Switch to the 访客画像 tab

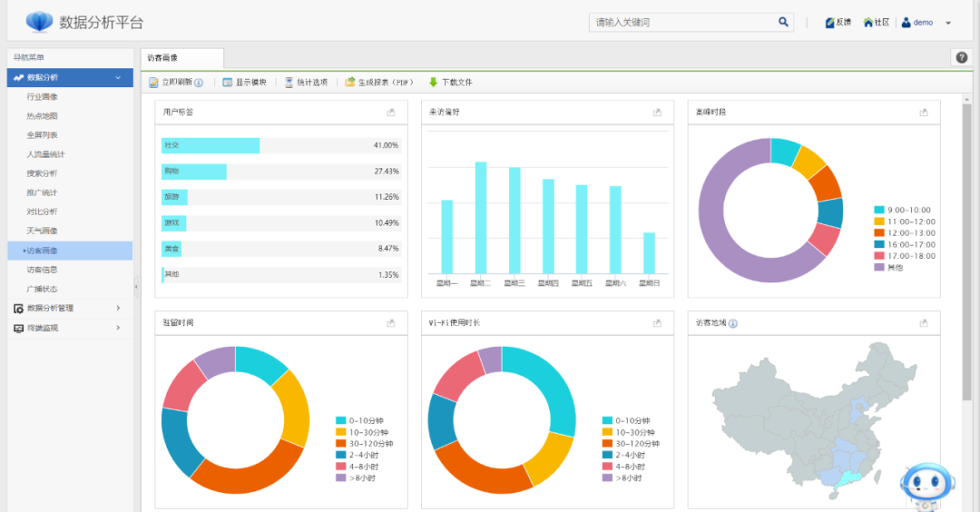pos(163,57)
